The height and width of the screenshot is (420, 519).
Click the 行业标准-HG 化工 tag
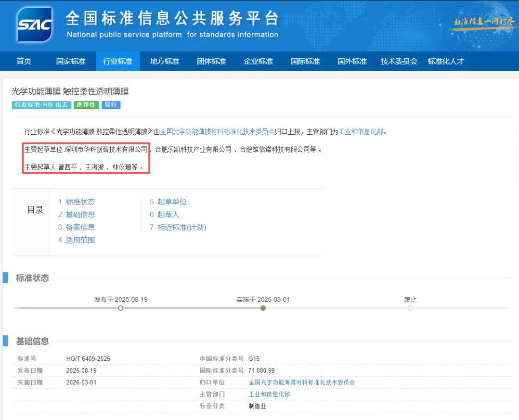(41, 105)
